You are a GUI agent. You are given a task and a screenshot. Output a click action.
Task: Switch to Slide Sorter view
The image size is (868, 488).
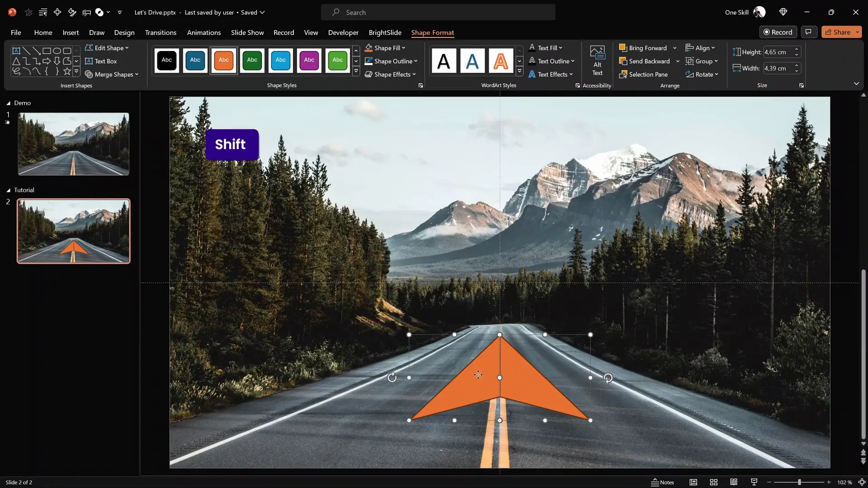(x=713, y=482)
